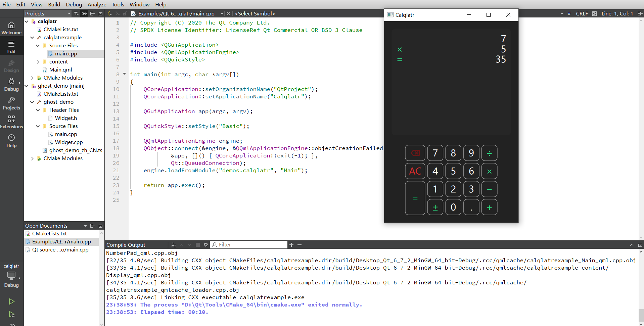Click Start Debugging run button with bug
This screenshot has width=644, height=326.
click(11, 314)
